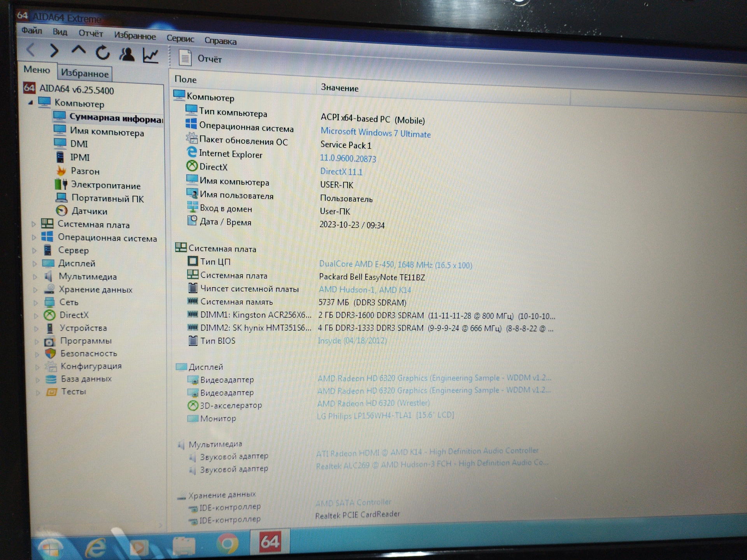Expand the Сеть tree node
Screen dimensions: 747x560
coord(36,303)
